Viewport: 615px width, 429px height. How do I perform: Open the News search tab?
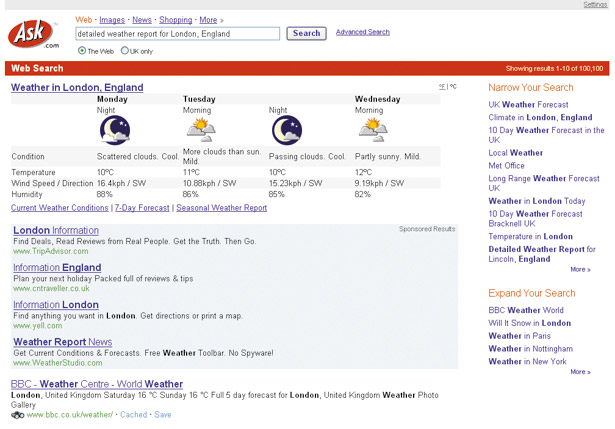(142, 20)
